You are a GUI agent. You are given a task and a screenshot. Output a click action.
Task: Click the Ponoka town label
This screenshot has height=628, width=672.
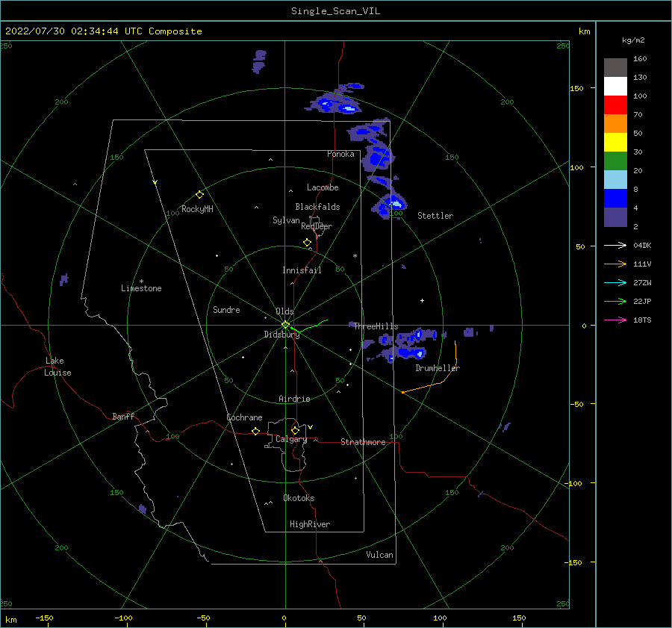340,154
